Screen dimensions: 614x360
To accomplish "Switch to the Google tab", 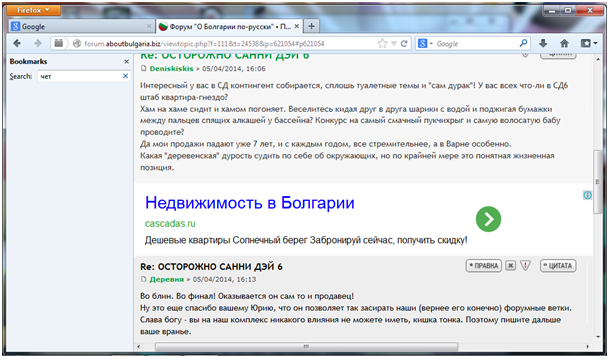I will pos(81,26).
